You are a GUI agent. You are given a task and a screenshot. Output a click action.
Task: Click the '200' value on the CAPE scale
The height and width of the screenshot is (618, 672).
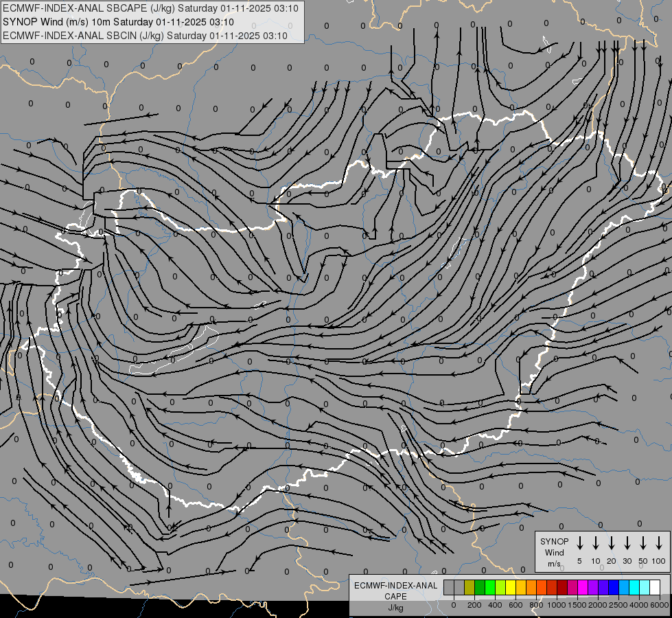(474, 605)
